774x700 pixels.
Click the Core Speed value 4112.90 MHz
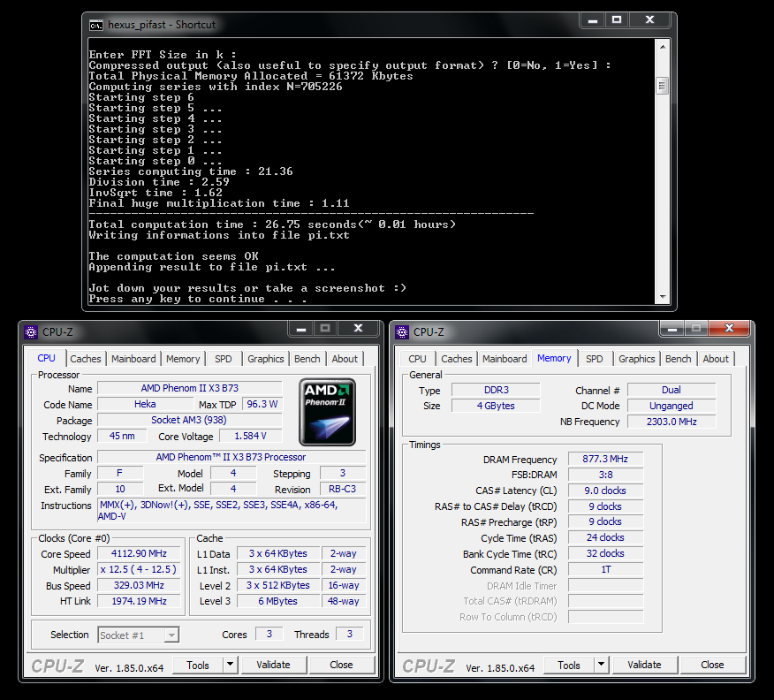pyautogui.click(x=139, y=554)
